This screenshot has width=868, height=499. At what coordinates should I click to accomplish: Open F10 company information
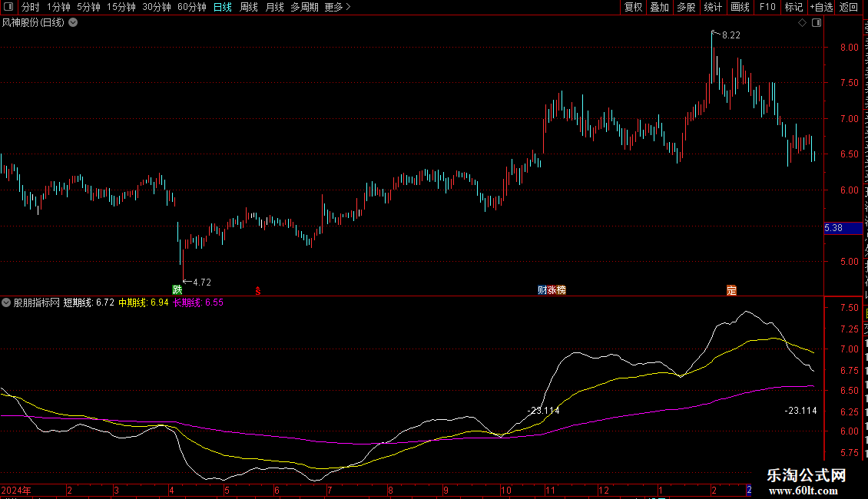767,7
